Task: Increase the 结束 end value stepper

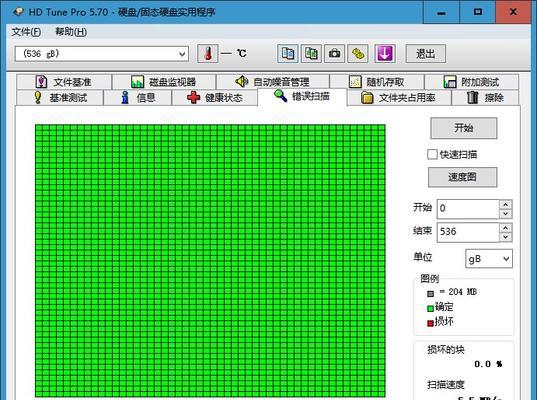Action: (506, 228)
